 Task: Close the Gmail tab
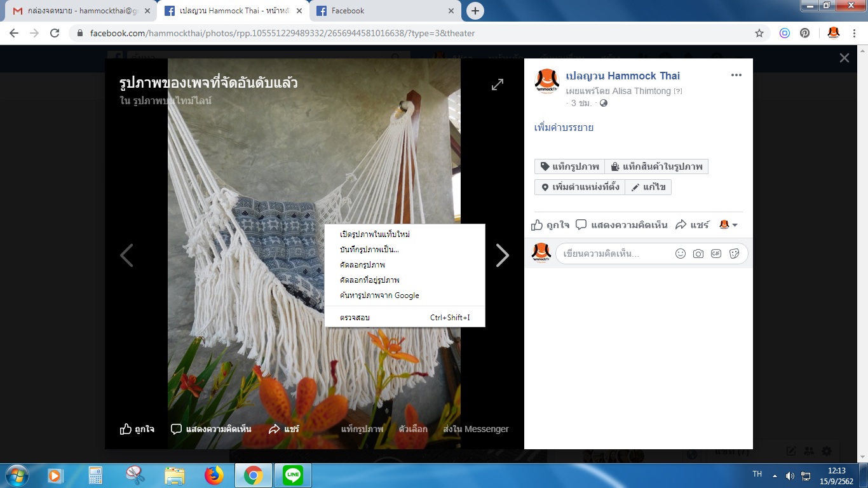tap(147, 11)
